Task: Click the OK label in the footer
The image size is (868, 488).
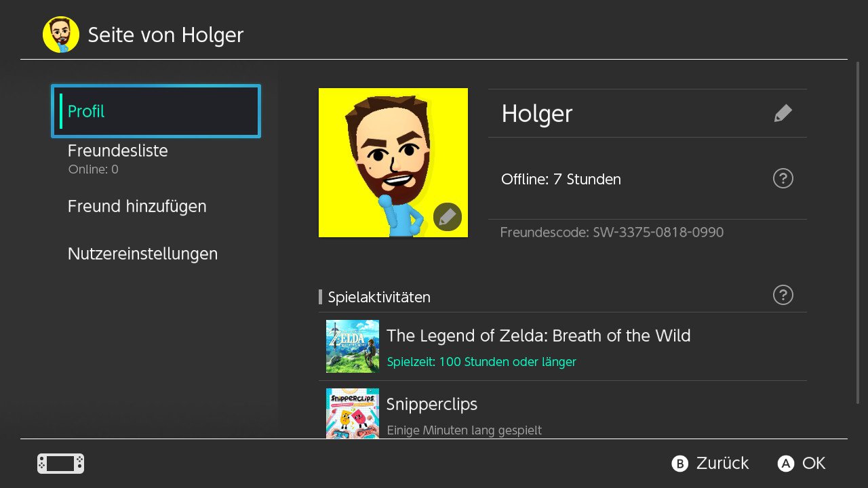Action: pos(814,464)
